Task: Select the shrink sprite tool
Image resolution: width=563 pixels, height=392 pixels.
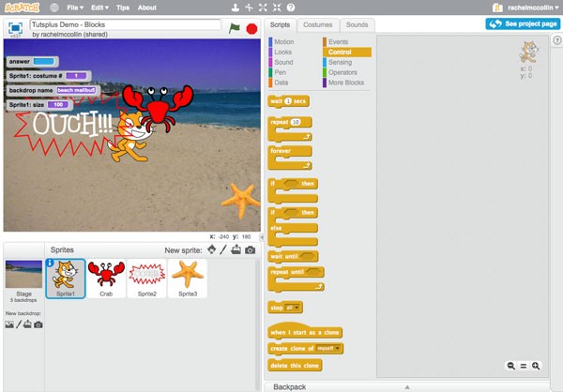Action: pos(277,8)
